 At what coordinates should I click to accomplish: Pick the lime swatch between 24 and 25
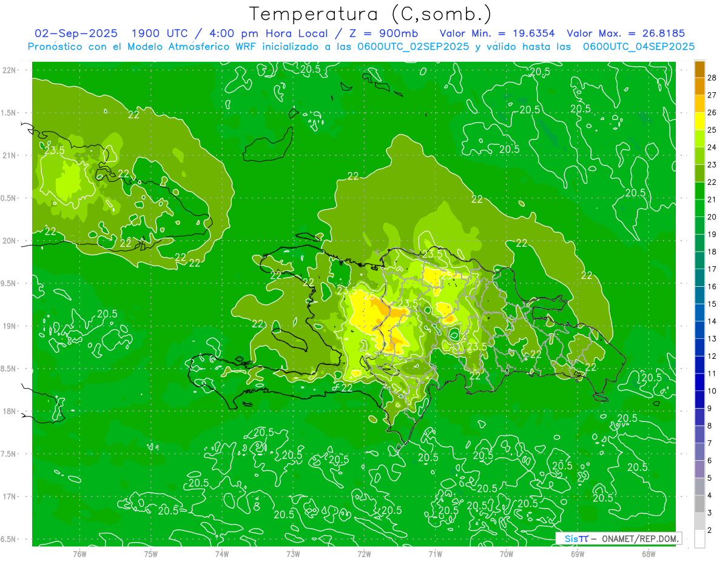tap(699, 138)
